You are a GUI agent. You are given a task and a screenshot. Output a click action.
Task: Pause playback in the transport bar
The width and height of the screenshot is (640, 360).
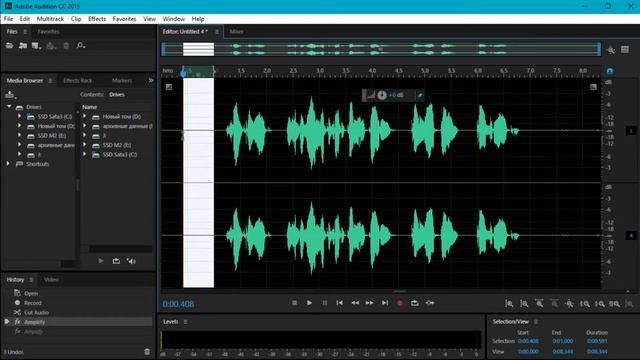point(324,303)
